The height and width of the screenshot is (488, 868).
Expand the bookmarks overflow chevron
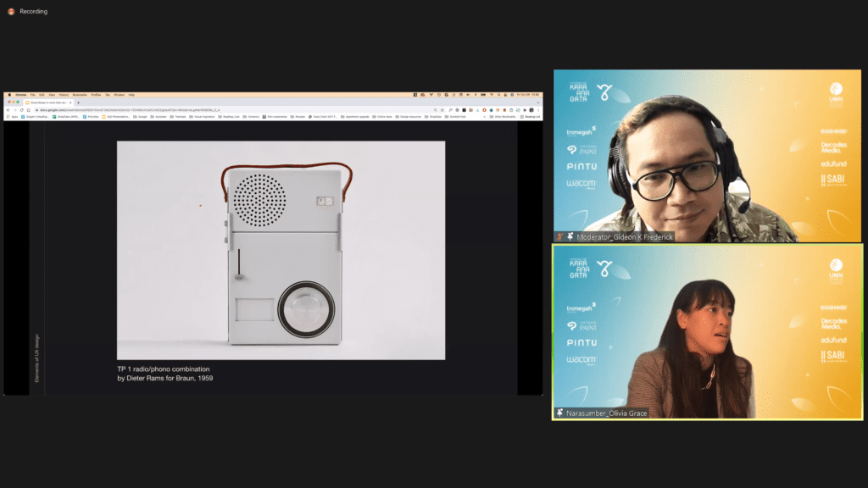click(485, 117)
